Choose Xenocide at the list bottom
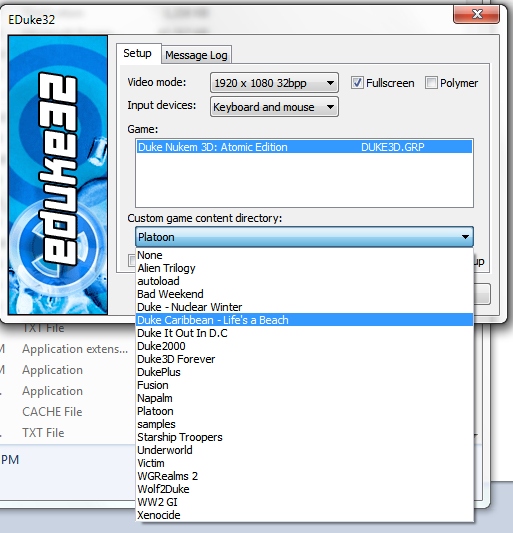Screen dimensions: 513x533 coord(304,515)
